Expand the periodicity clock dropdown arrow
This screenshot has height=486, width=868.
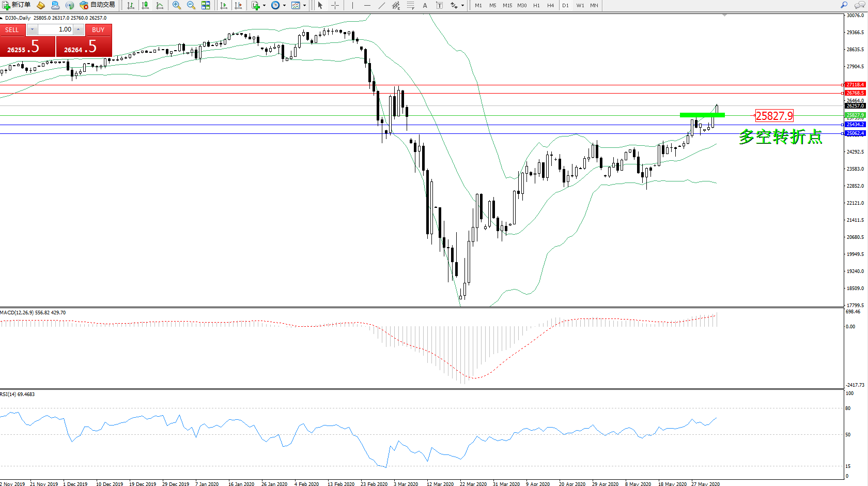284,5
